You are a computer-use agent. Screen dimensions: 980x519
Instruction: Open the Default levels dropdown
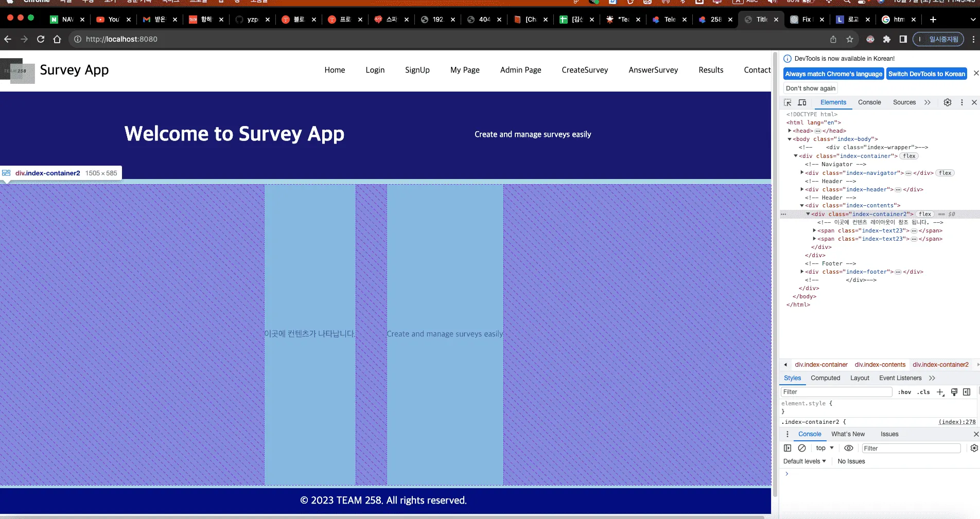[804, 461]
